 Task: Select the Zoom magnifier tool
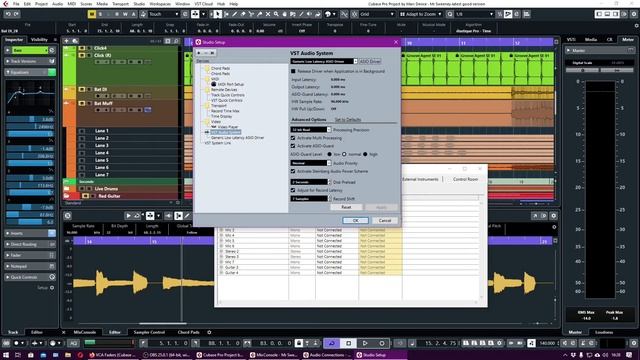276,14
